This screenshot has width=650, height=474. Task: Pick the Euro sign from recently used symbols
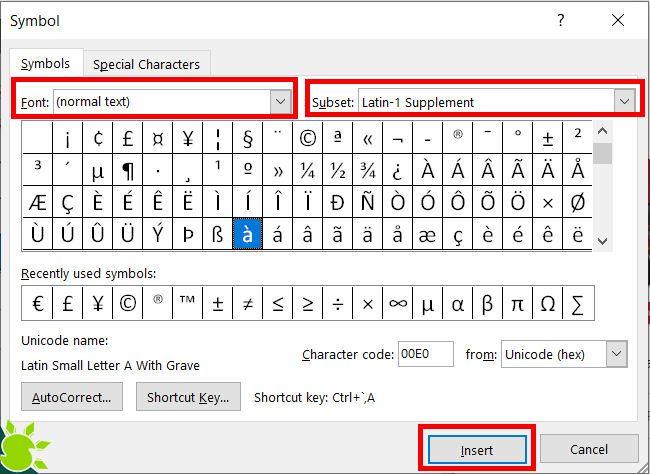click(x=37, y=303)
